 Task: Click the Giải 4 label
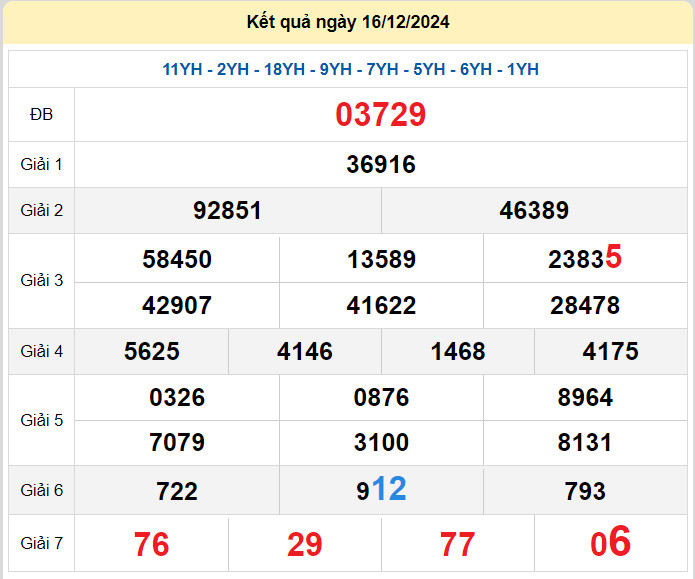pyautogui.click(x=41, y=351)
